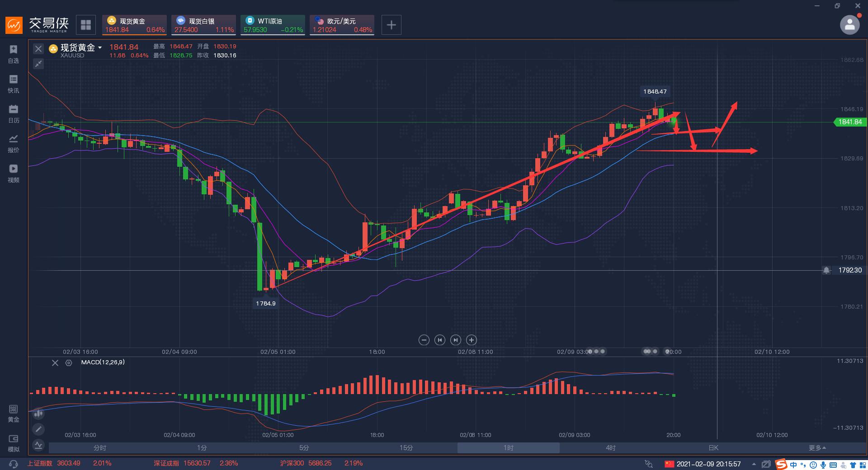Screen dimensions: 868x470
Task: Click the 1784.9 low price label
Action: click(265, 303)
